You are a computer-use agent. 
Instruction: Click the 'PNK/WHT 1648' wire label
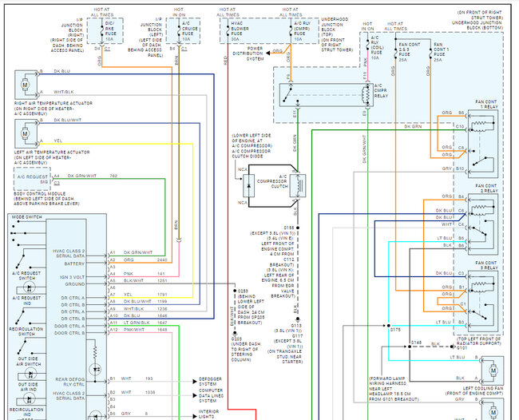click(145, 330)
